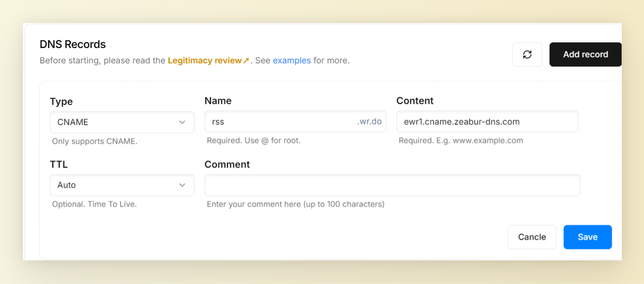
Task: Click the Comment field label
Action: pyautogui.click(x=227, y=165)
